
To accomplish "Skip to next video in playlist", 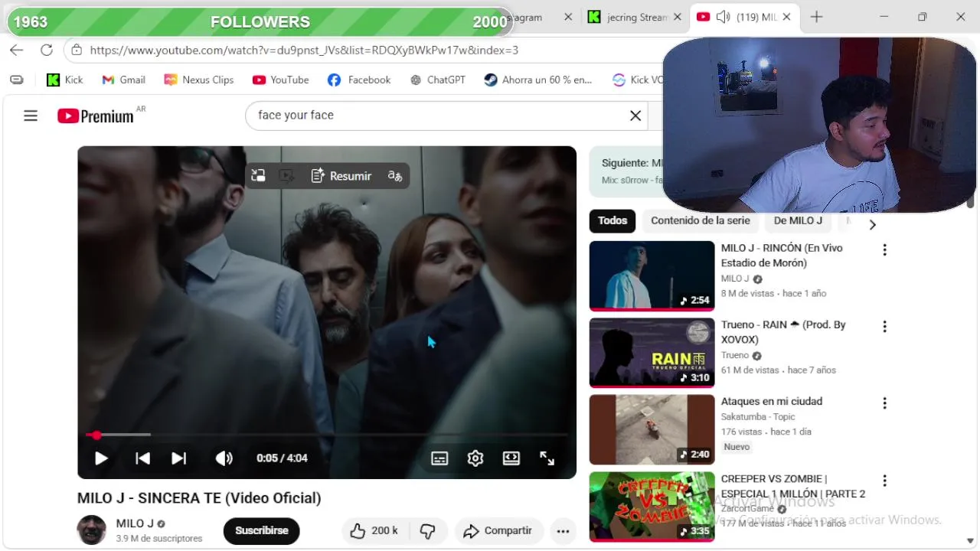I will 178,458.
